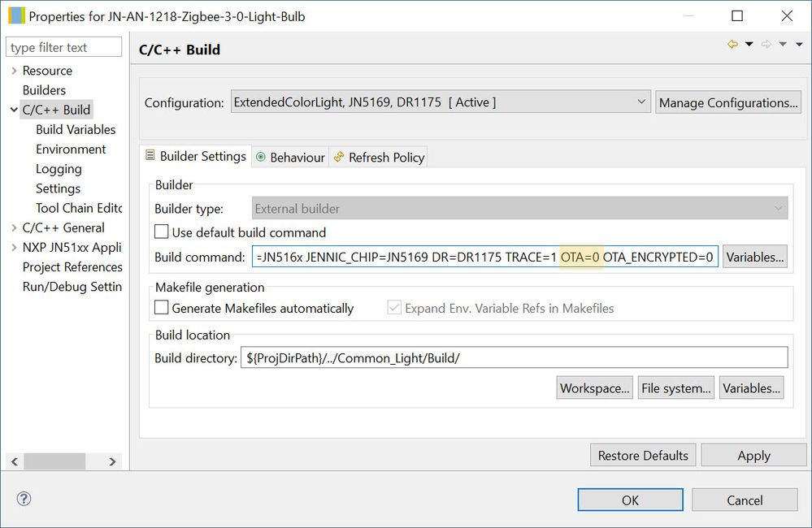Switch to the Behaviour tab
The image size is (812, 528).
290,158
